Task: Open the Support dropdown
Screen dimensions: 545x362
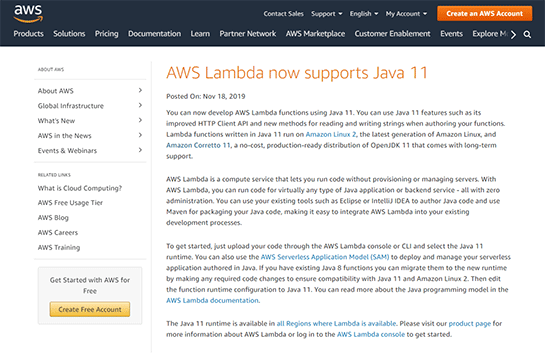Action: click(327, 14)
